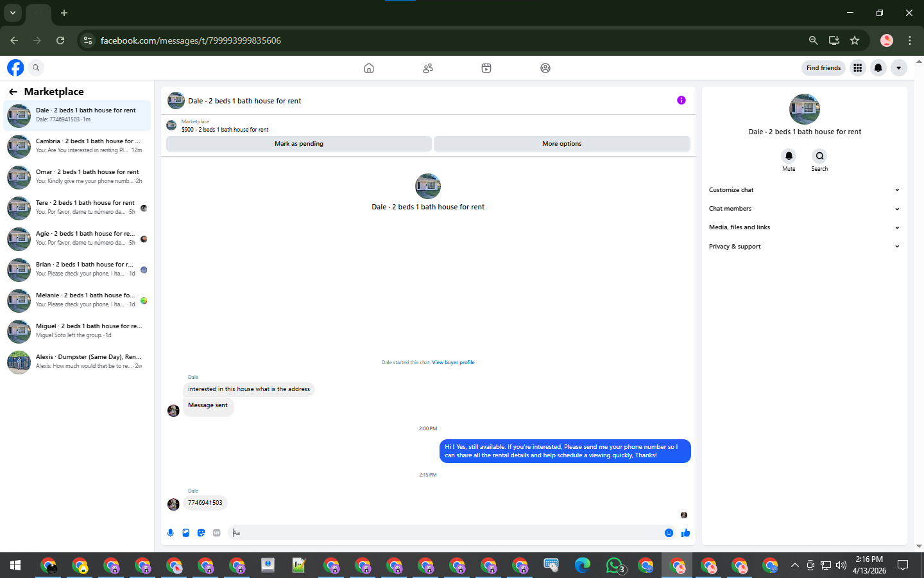Open the Groups icon in top nav

(545, 68)
